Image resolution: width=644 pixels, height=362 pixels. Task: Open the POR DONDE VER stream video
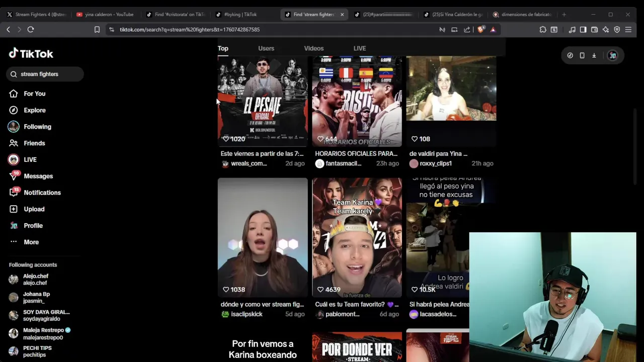[357, 347]
